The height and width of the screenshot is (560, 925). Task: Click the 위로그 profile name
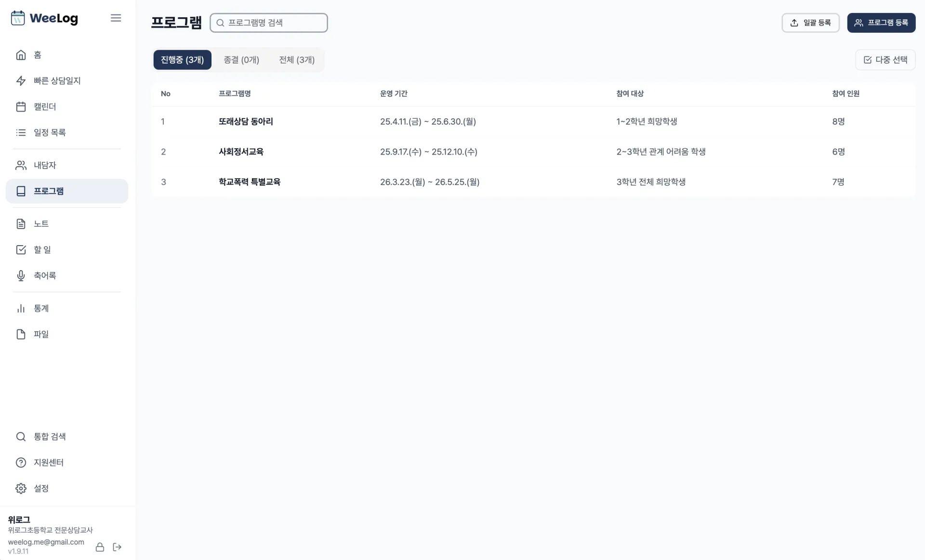(19, 520)
